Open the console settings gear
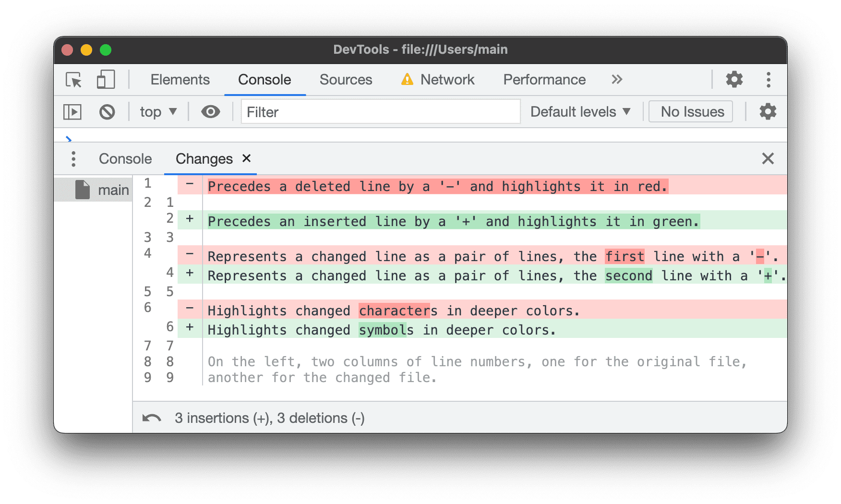Viewport: 841px width, 504px height. (x=768, y=111)
